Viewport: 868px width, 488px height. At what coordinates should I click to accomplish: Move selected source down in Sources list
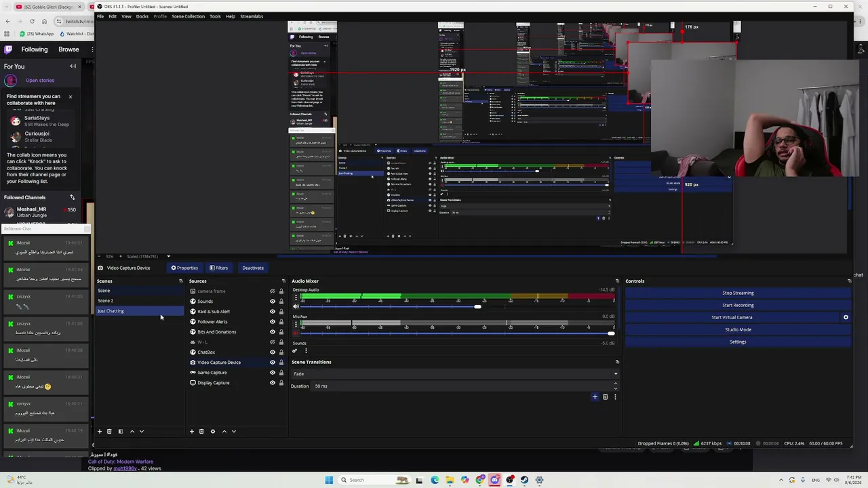click(234, 431)
